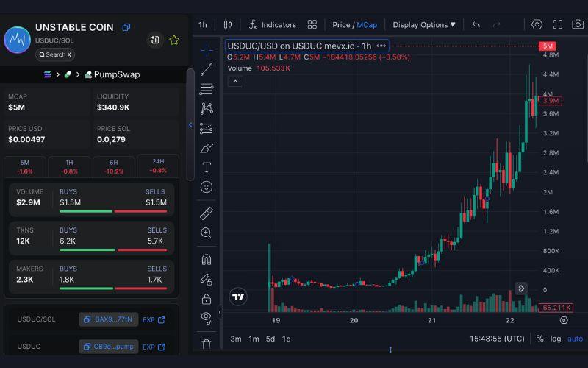Image resolution: width=588 pixels, height=368 pixels.
Task: Toggle stay in drawing mode
Action: click(x=207, y=279)
